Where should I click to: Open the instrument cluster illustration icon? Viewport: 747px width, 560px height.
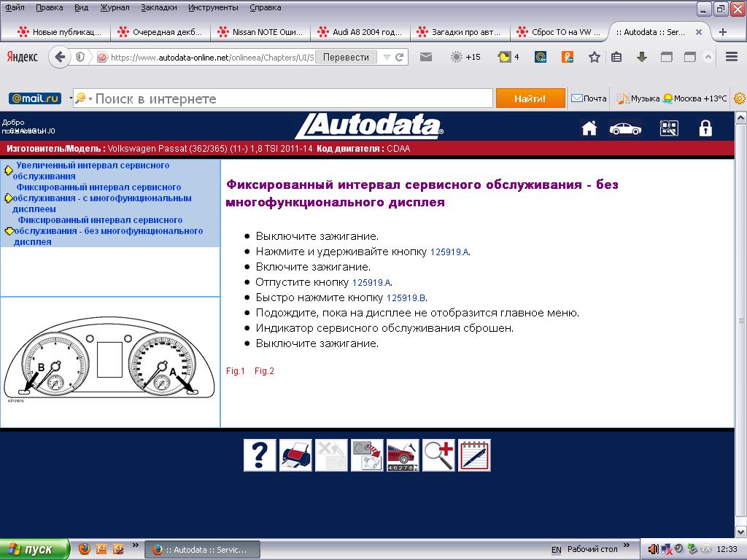(367, 455)
